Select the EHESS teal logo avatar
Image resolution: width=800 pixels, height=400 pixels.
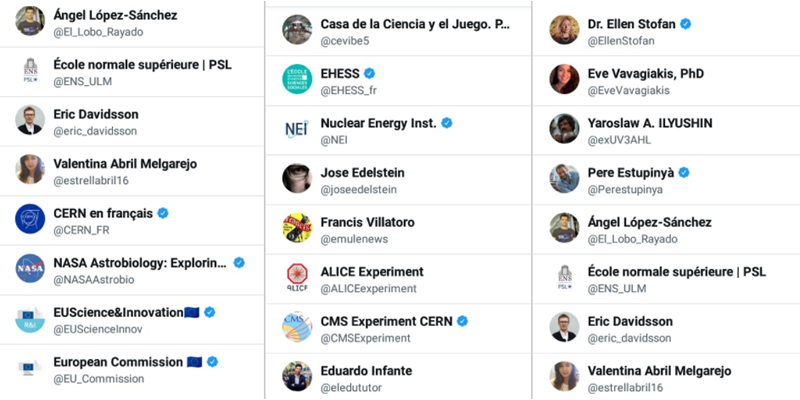[297, 79]
